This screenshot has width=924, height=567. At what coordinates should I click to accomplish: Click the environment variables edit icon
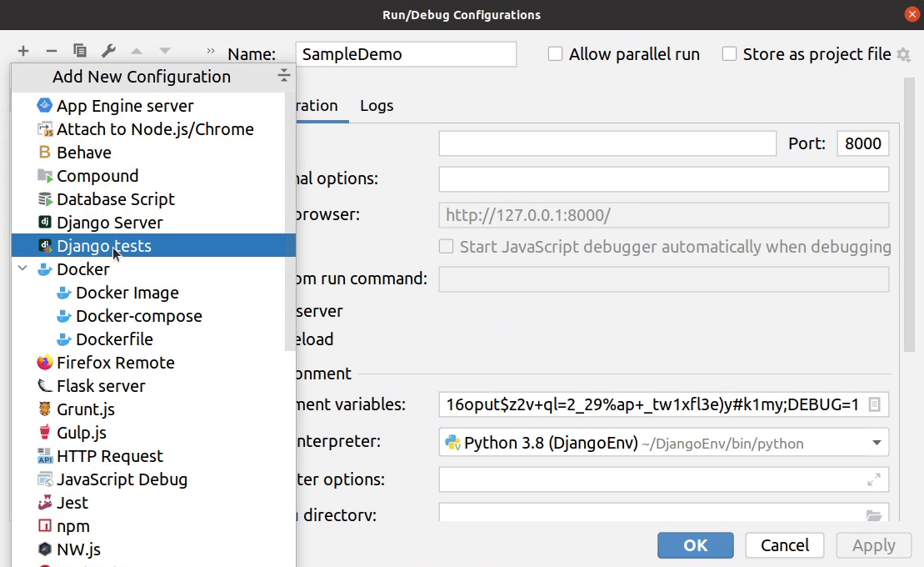[874, 404]
